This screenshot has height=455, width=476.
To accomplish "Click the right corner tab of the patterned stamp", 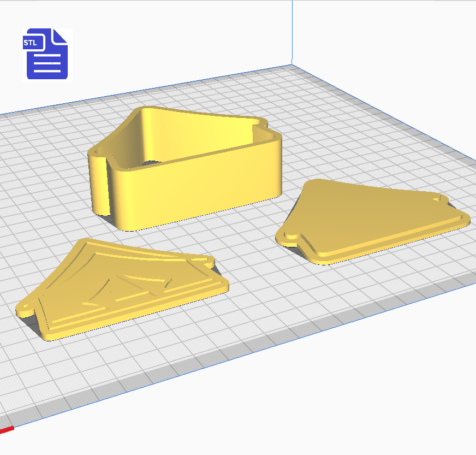I will coord(206,260).
